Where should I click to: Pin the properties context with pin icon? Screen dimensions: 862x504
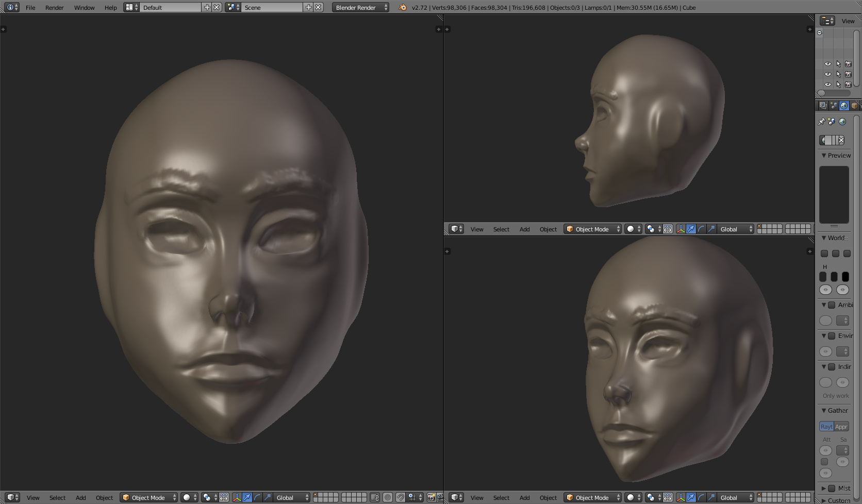click(822, 122)
